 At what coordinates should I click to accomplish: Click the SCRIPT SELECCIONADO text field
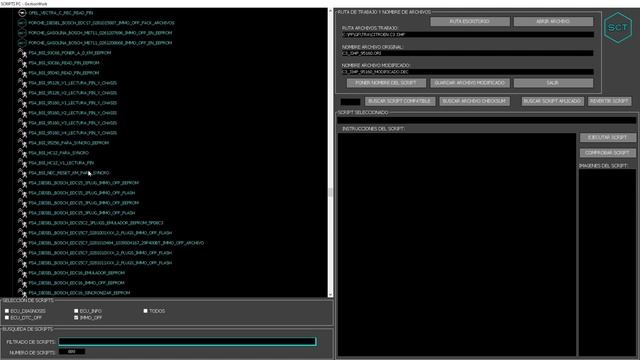point(487,120)
